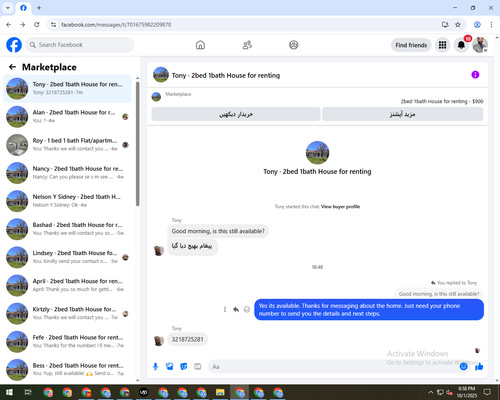Open the Profile circle icon in navigation
500x400 pixels.
pos(294,45)
